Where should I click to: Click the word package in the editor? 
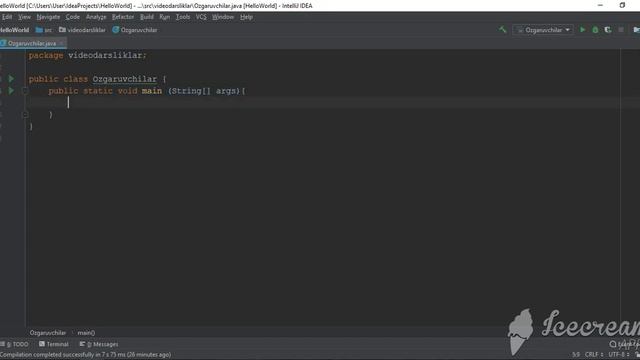[46, 55]
